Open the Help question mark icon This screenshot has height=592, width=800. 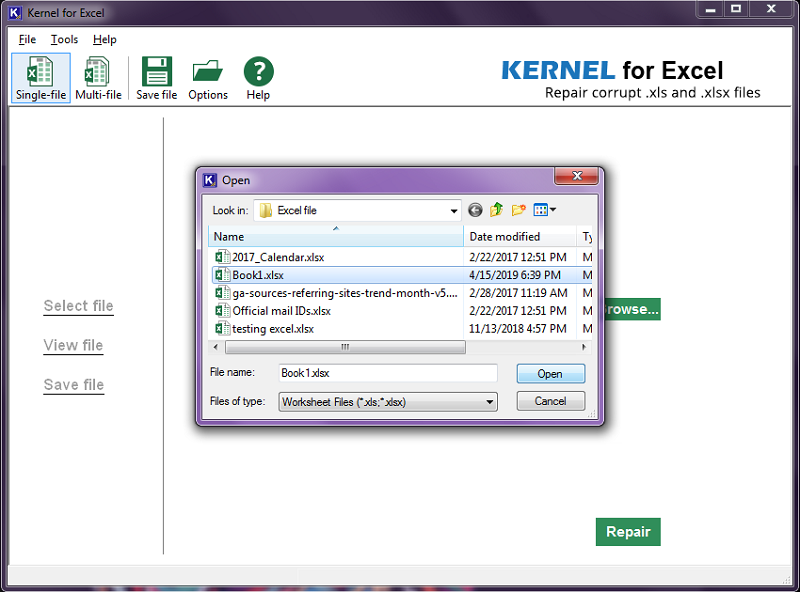[259, 71]
